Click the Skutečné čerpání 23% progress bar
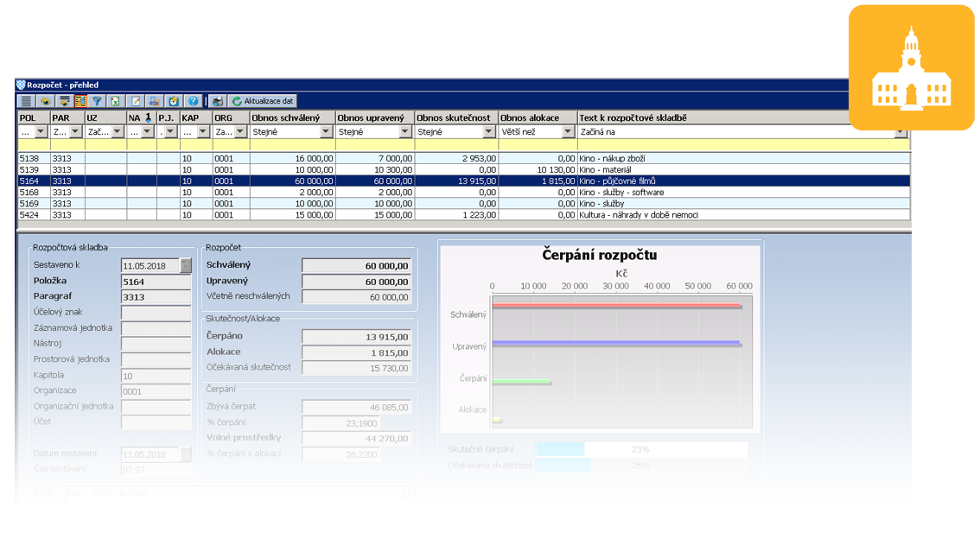980x539 pixels. point(640,449)
